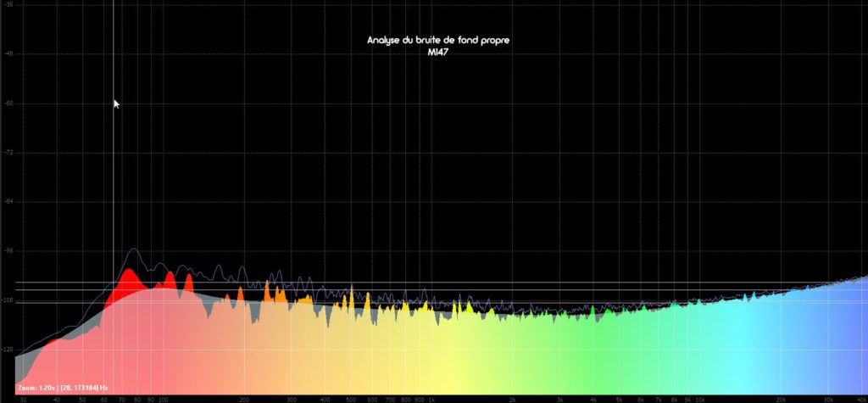Click the -96 dB level axis label
868x403 pixels.
[x=8, y=251]
